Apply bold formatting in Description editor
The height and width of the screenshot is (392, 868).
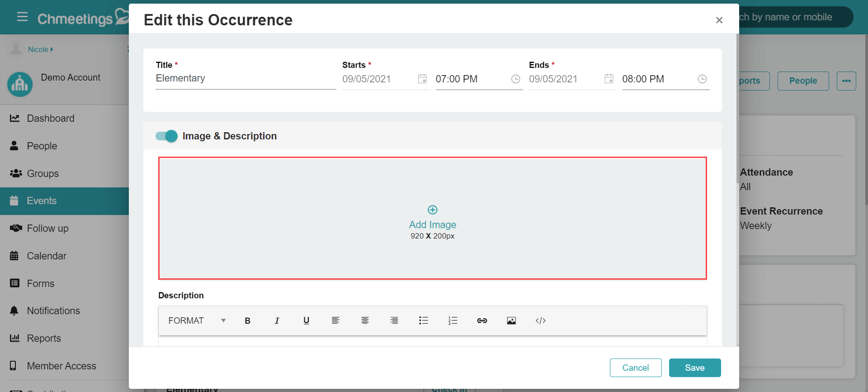click(247, 320)
